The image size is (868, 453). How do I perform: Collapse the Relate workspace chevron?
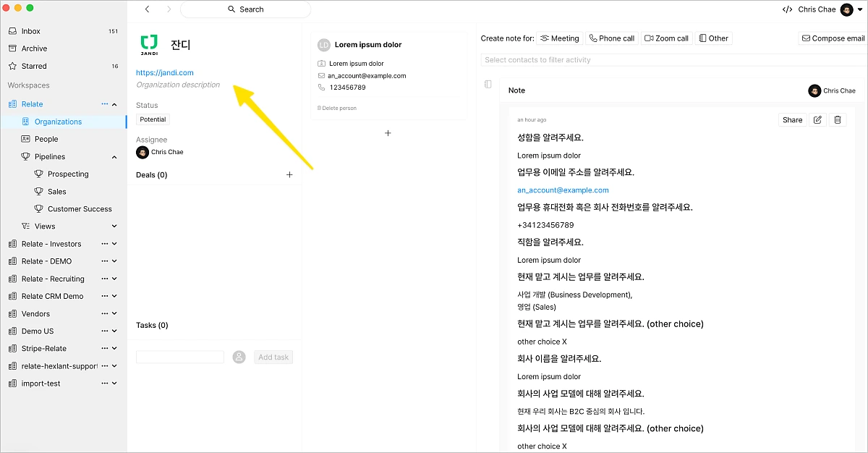click(x=114, y=104)
